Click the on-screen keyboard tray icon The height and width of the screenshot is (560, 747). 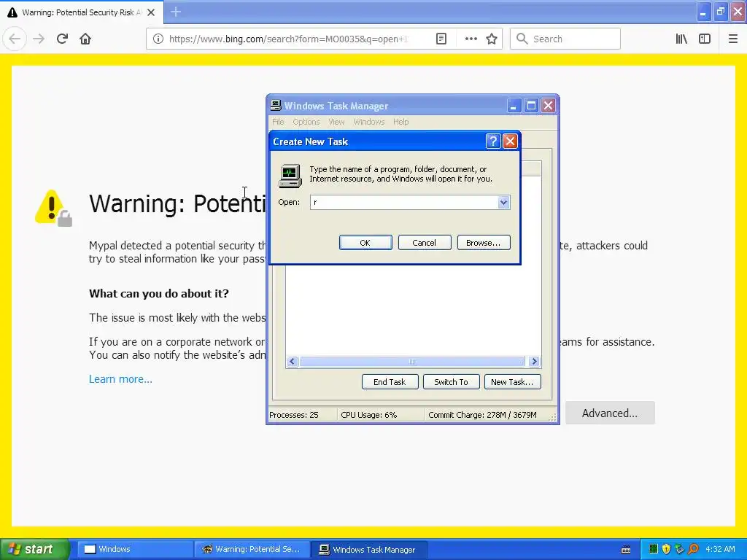point(626,550)
